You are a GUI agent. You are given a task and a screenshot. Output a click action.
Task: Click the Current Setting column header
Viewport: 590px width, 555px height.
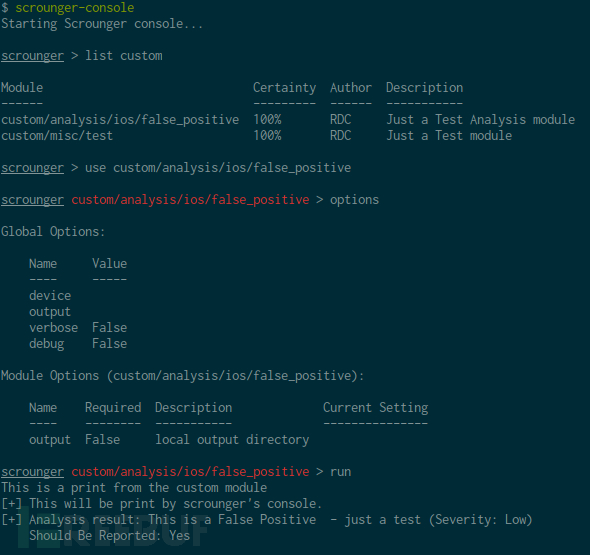(x=376, y=408)
